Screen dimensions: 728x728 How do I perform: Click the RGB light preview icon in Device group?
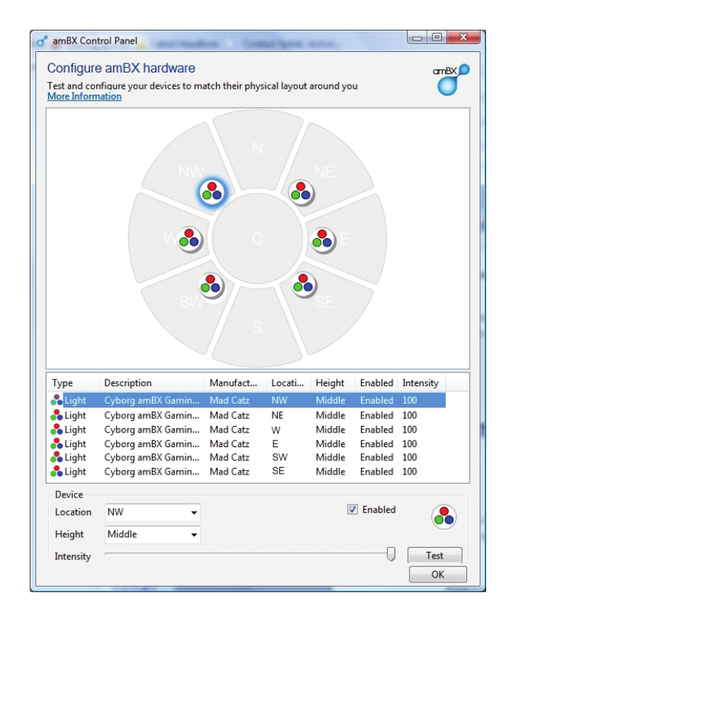click(444, 517)
